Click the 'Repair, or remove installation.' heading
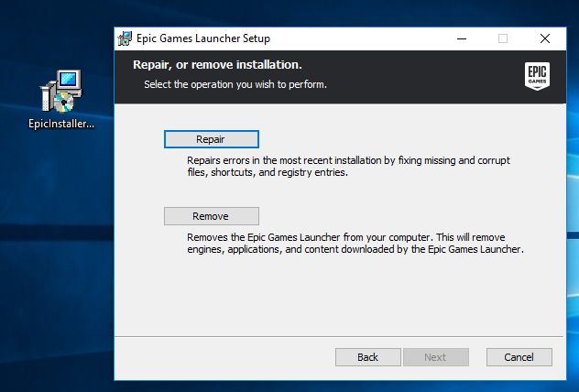The image size is (579, 392). [x=217, y=65]
